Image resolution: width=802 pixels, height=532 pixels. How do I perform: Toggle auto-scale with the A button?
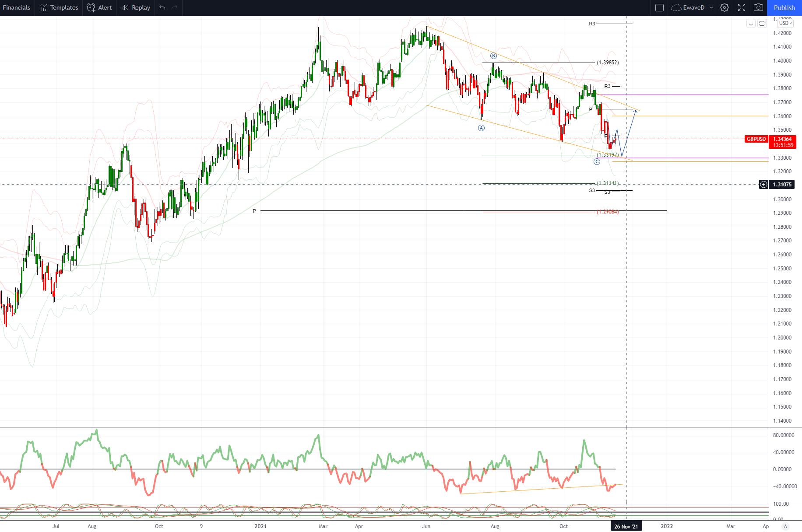[785, 526]
